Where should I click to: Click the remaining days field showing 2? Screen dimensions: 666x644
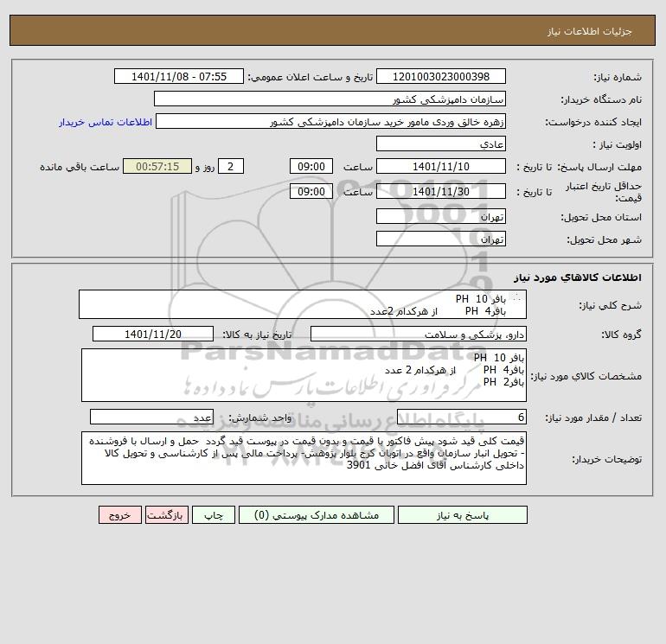(231, 167)
